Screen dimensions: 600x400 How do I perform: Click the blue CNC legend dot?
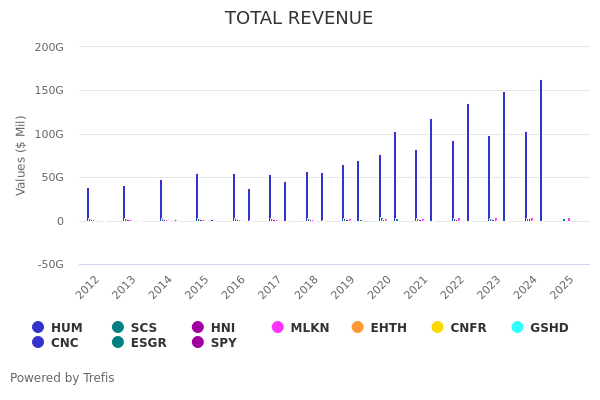pos(38,343)
